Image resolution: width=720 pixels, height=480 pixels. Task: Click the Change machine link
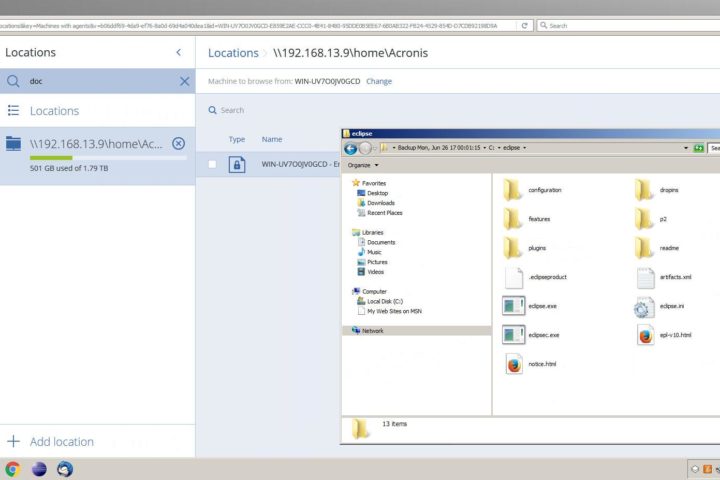coord(379,81)
